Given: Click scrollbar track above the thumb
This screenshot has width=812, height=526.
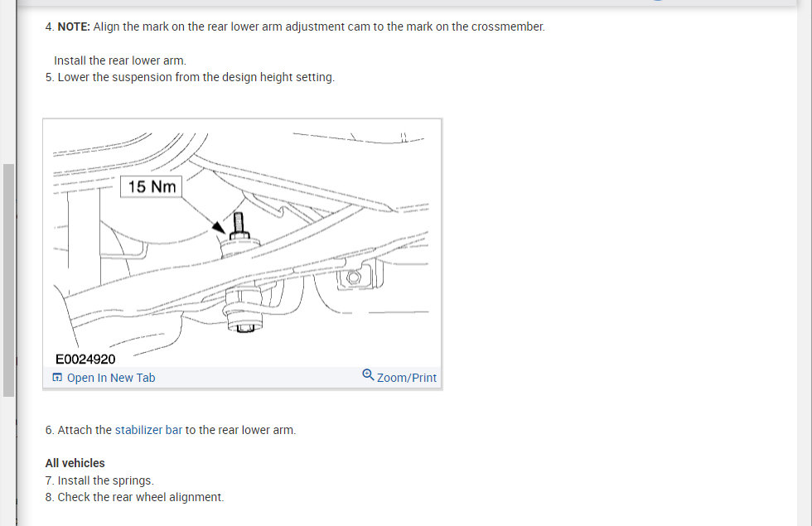Looking at the screenshot, I should (x=8, y=83).
